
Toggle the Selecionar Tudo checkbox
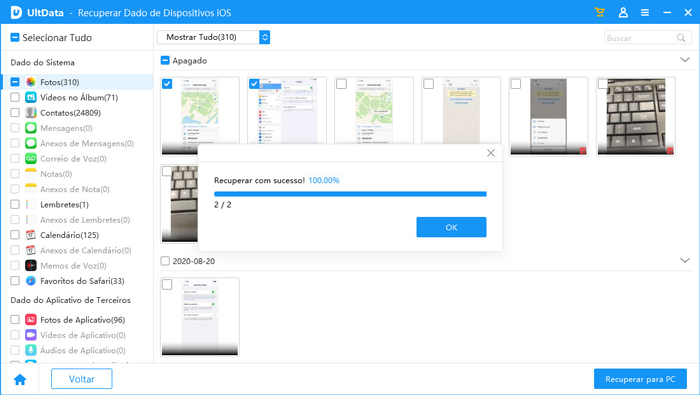point(15,37)
